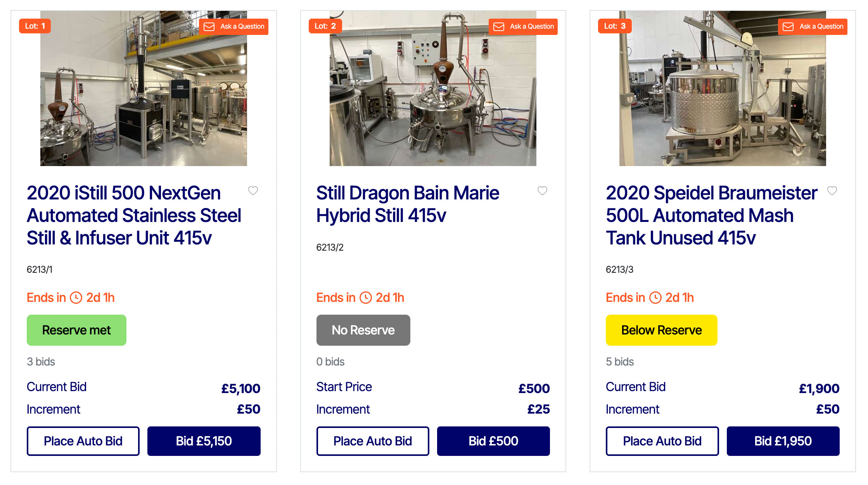Viewport: 868px width, 485px height.
Task: Click the yellow Below Reserve badge
Action: click(662, 330)
